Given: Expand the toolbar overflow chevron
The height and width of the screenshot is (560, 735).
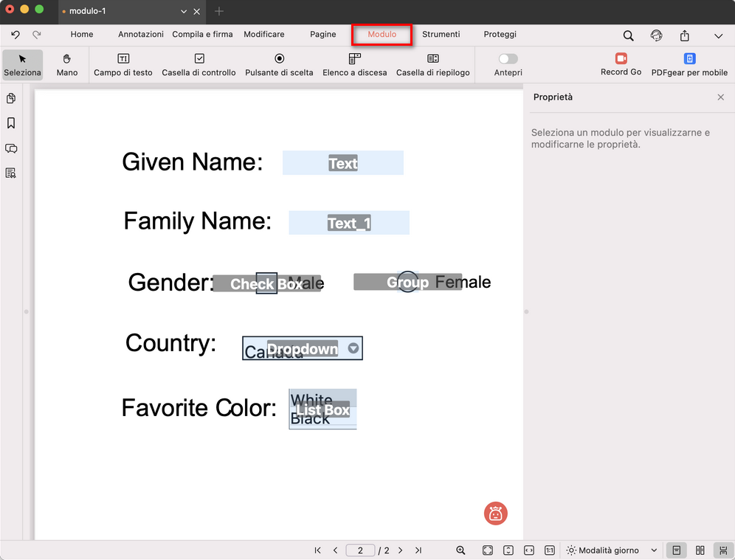Looking at the screenshot, I should tap(718, 35).
